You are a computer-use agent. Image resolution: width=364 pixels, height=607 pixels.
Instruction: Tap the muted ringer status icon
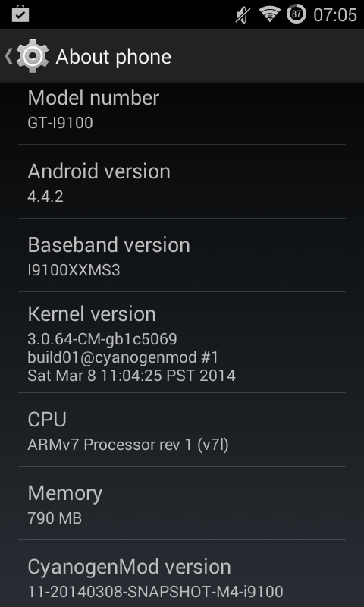[x=243, y=14]
